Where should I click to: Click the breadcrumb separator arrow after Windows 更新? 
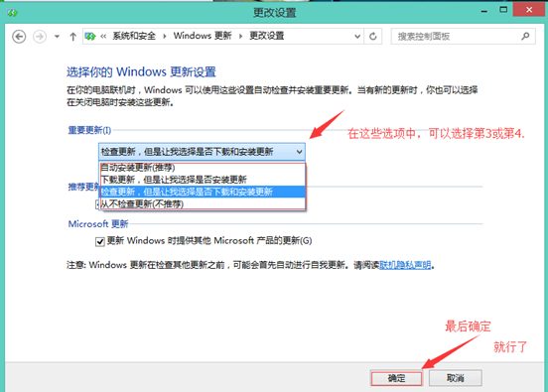coord(240,36)
